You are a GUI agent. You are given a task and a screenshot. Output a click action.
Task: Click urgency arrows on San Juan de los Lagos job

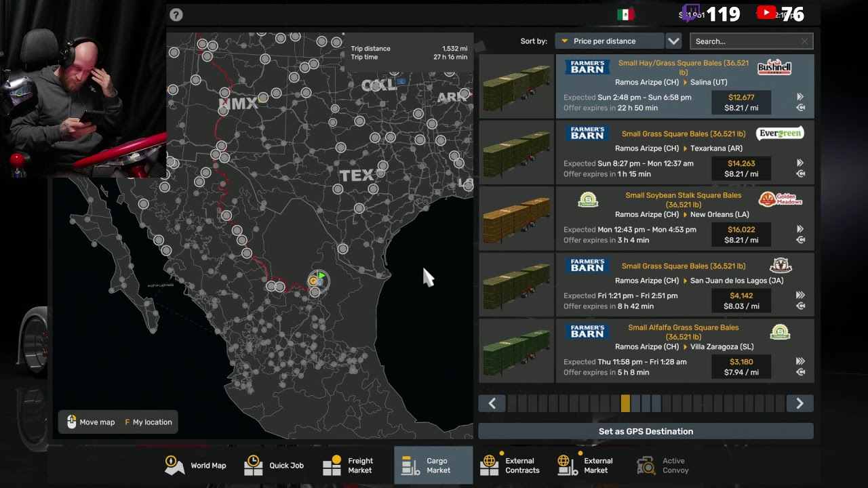[x=800, y=295]
